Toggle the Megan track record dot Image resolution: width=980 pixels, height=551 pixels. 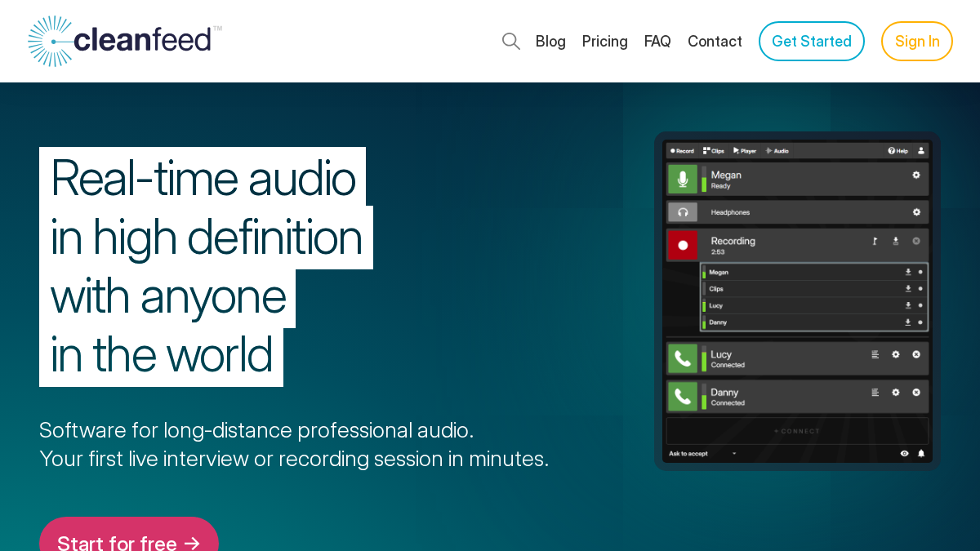pos(920,272)
